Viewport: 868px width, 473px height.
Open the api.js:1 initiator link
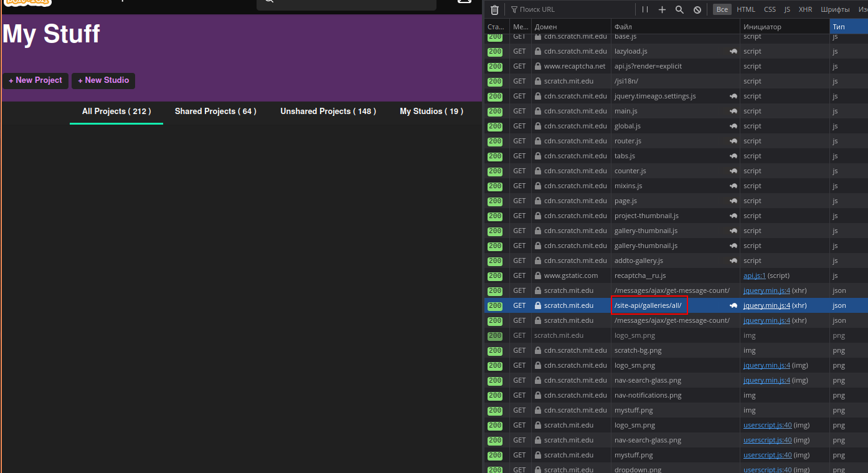(754, 275)
